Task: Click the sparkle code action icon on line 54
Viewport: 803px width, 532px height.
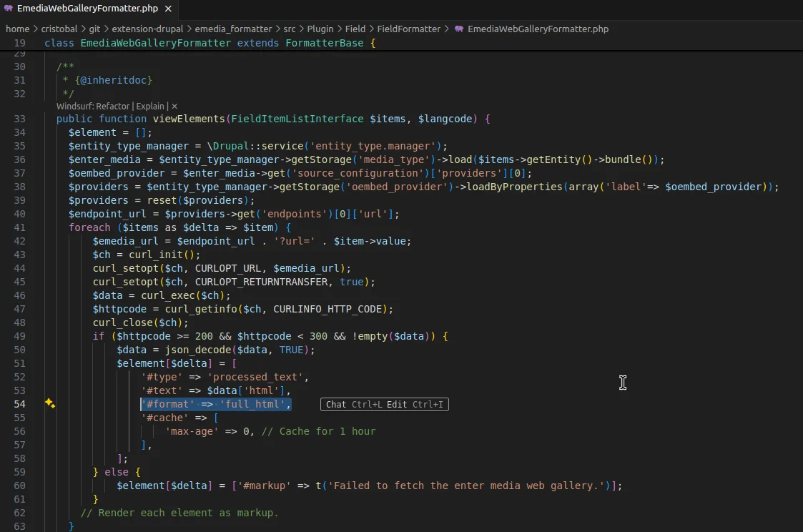Action: click(x=50, y=404)
